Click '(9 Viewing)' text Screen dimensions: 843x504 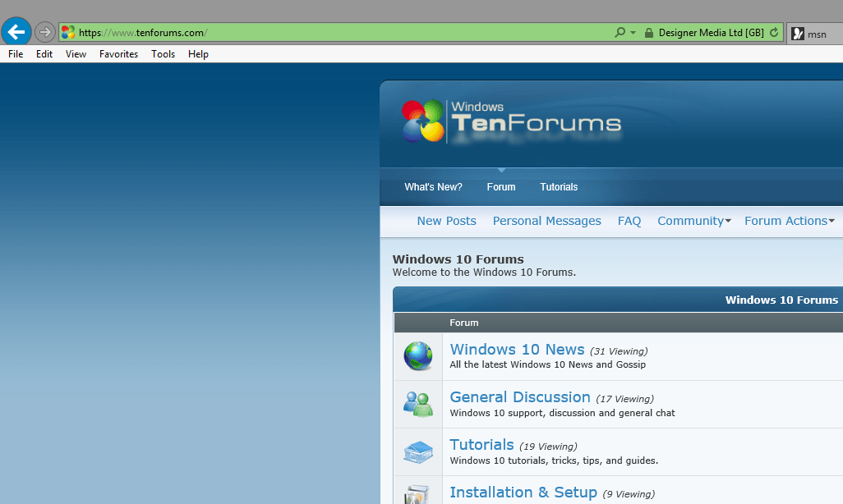[x=629, y=494]
